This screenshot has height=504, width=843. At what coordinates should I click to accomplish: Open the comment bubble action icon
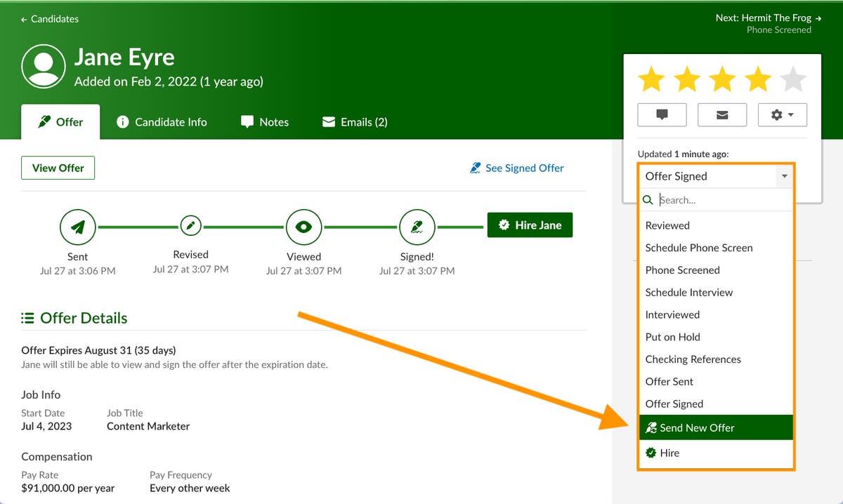pos(661,114)
